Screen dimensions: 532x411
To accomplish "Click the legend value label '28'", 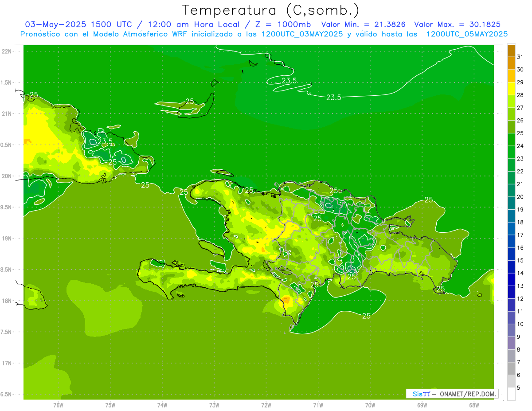I will (x=520, y=95).
